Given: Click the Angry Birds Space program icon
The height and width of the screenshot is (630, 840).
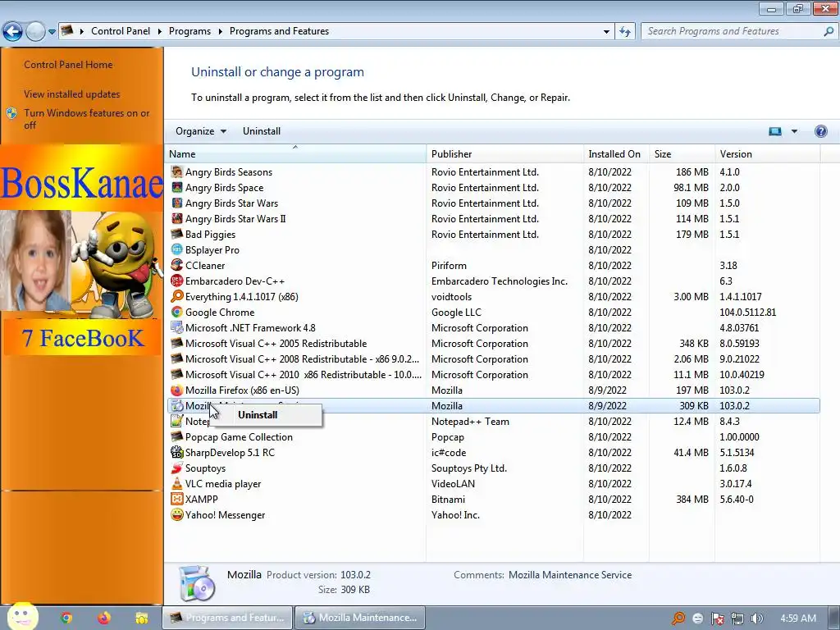Looking at the screenshot, I should pyautogui.click(x=177, y=188).
